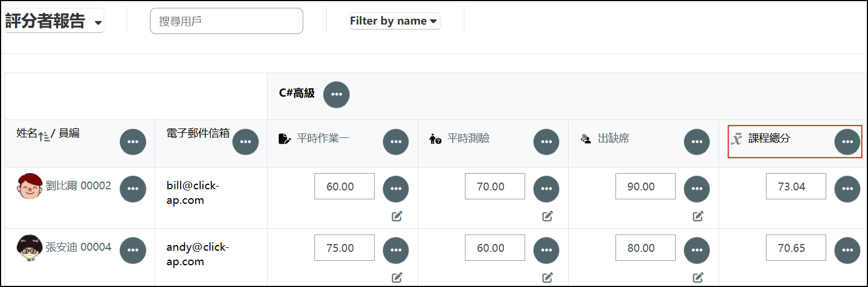Click the avatar of 劉比爾
The width and height of the screenshot is (868, 287).
click(30, 186)
